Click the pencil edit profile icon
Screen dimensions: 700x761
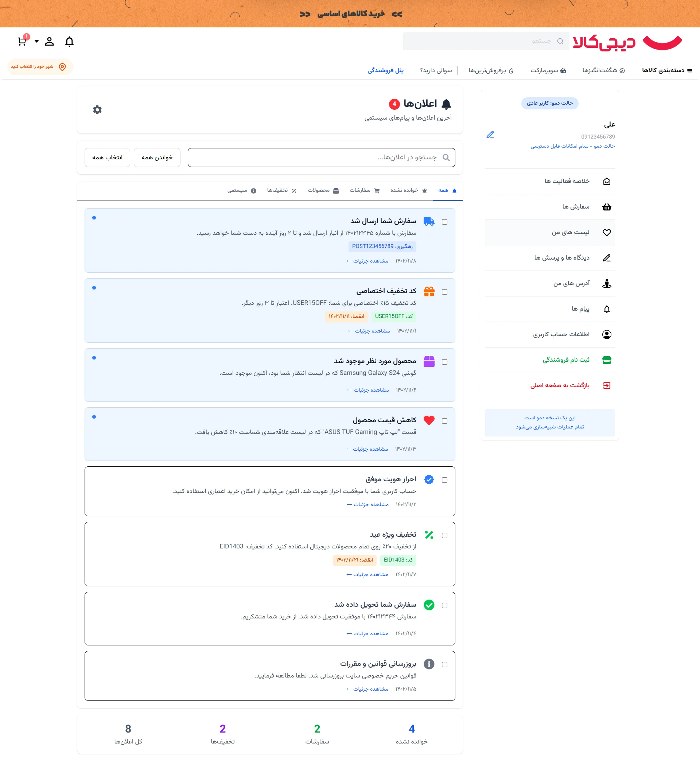click(490, 135)
